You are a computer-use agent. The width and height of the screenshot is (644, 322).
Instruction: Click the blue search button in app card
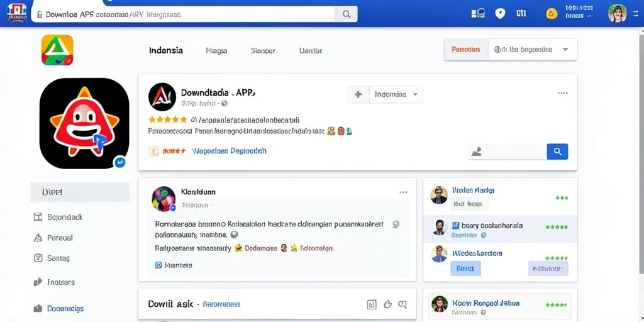[x=557, y=152]
